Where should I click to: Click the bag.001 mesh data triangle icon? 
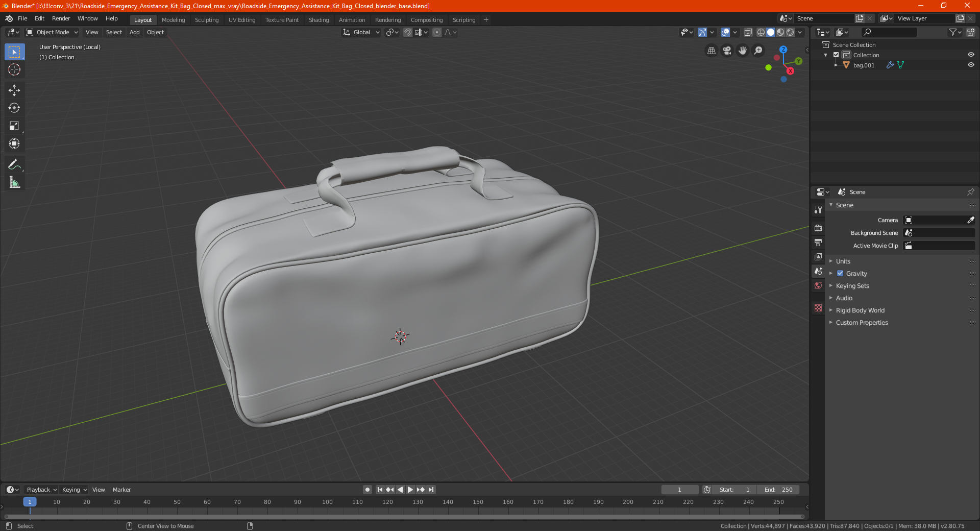click(x=900, y=65)
